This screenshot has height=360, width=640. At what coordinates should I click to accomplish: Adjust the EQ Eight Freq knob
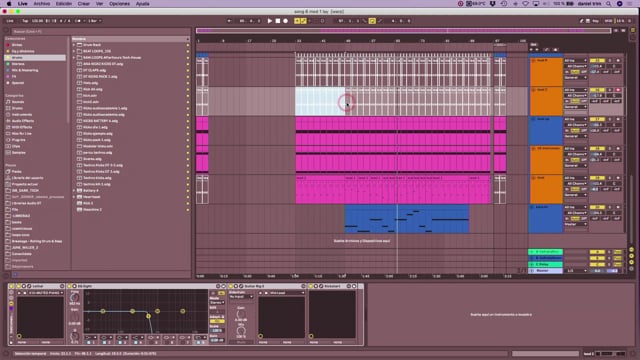[x=75, y=298]
